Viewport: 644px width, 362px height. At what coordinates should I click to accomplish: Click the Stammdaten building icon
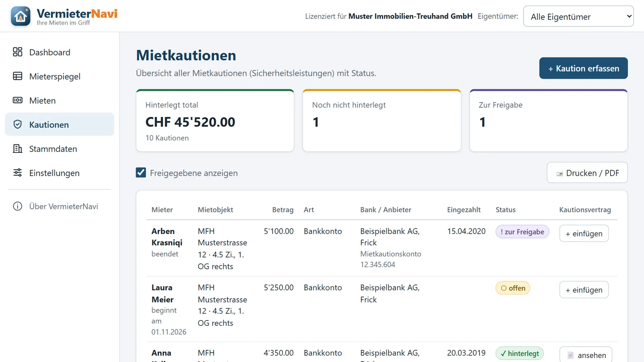coord(18,148)
